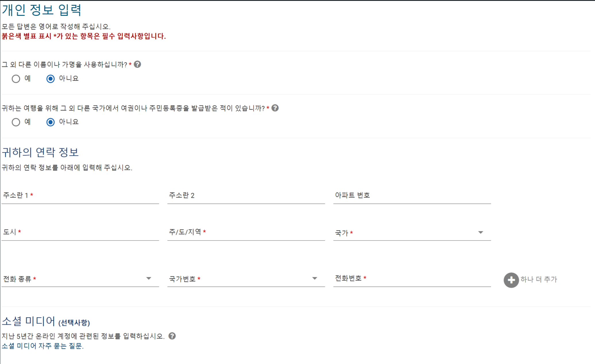Open the 국가번호 country code dropdown
595x364 pixels.
(315, 278)
